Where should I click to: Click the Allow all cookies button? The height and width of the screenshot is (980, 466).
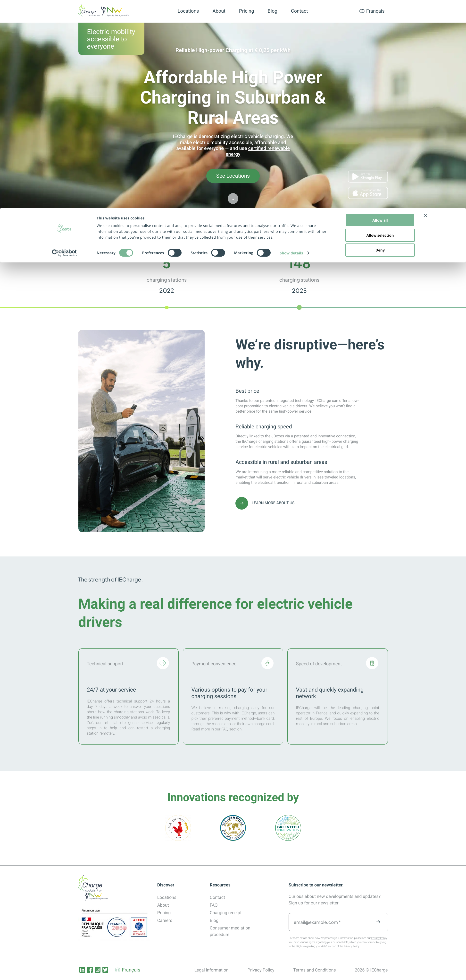(380, 220)
